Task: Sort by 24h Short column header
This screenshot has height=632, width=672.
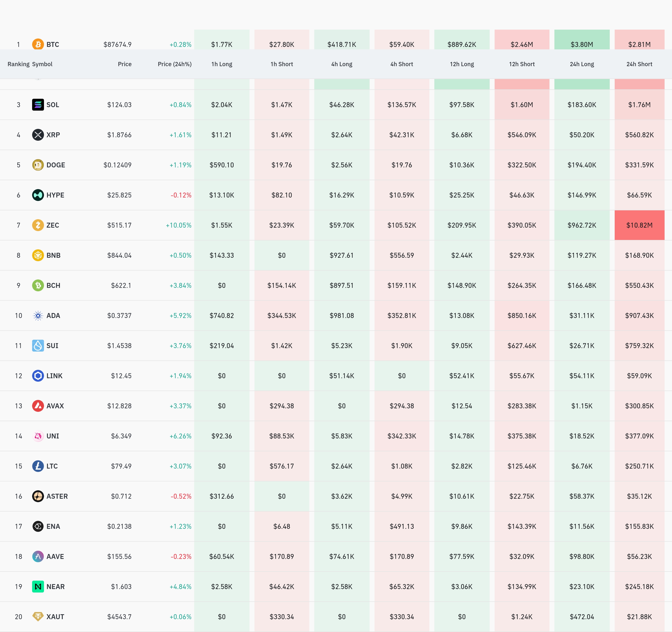Action: pos(639,64)
